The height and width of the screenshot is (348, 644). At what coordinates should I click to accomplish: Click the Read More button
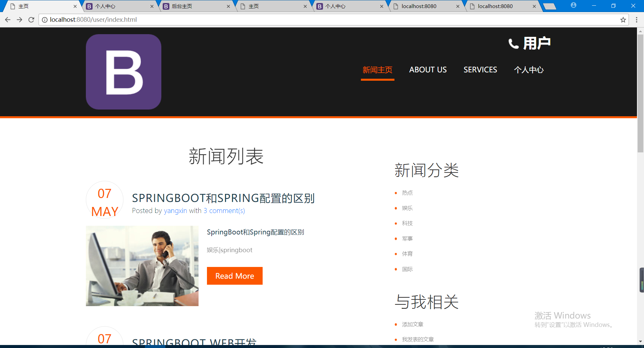click(x=234, y=276)
